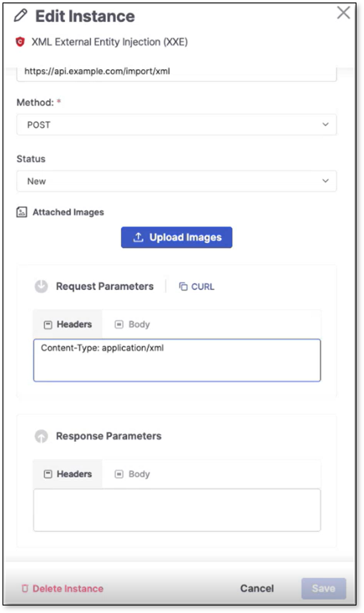
Task: Focus the request headers text area
Action: coord(177,360)
